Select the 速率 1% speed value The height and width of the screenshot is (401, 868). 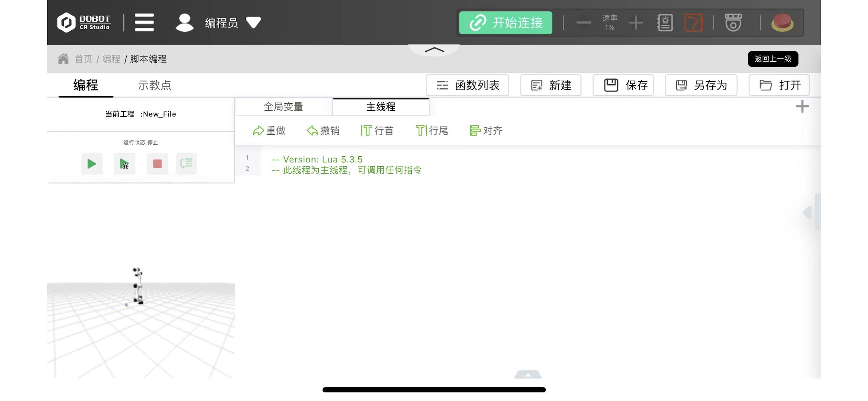click(x=610, y=23)
